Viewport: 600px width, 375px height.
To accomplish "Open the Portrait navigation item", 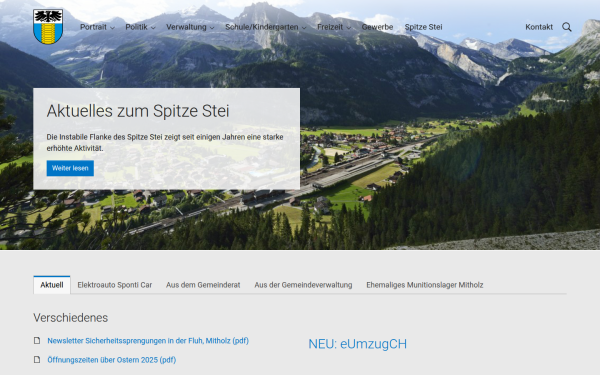I will pyautogui.click(x=93, y=27).
